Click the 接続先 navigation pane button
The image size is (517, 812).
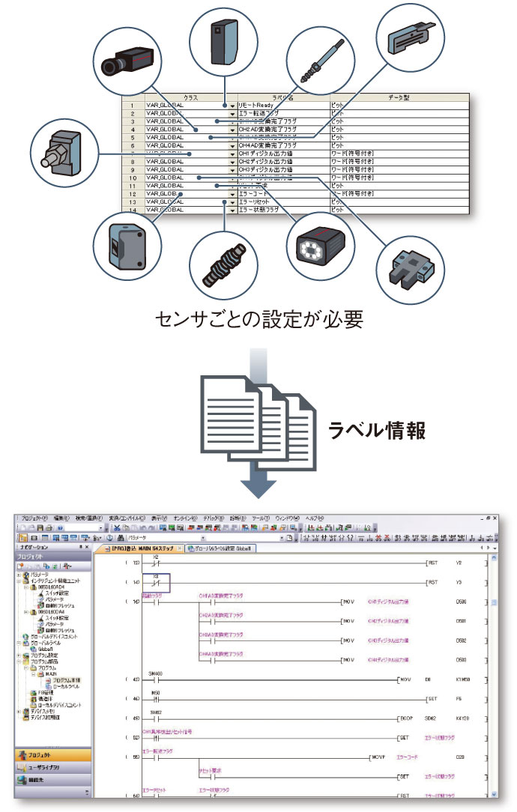pos(53,780)
